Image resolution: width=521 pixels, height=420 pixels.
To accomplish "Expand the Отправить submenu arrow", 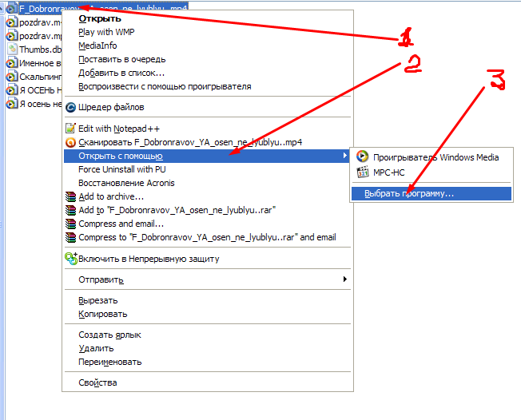I will coord(344,279).
